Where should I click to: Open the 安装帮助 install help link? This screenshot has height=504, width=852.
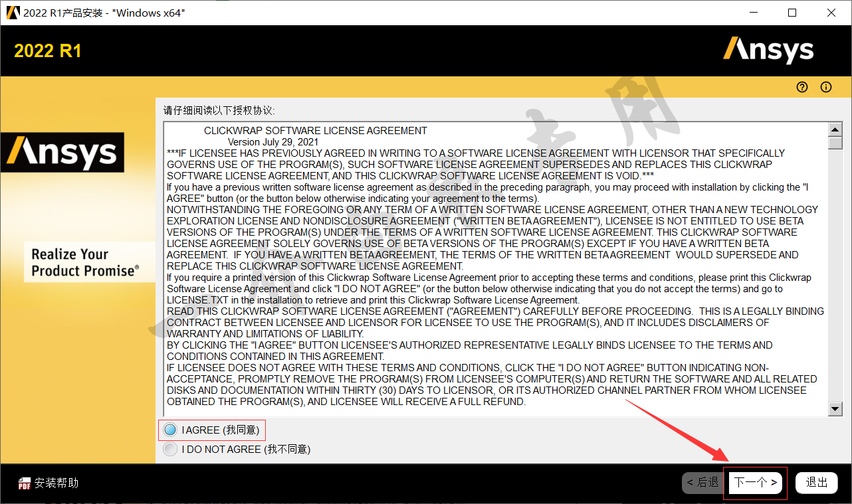tap(56, 483)
